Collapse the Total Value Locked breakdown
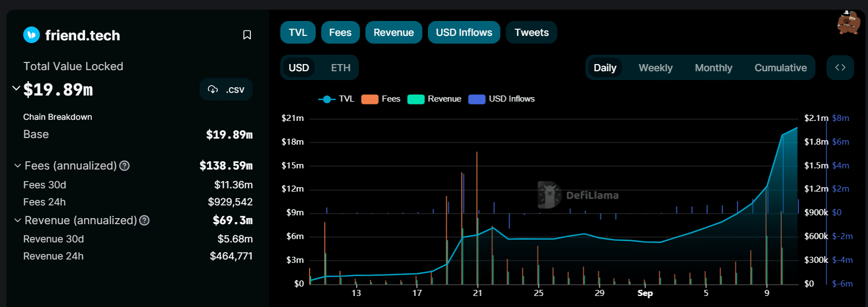868x307 pixels. [16, 88]
